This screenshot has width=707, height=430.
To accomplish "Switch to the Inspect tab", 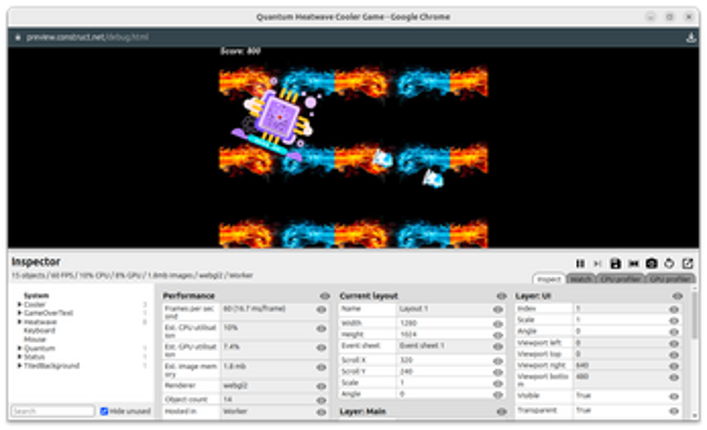I will pos(549,279).
